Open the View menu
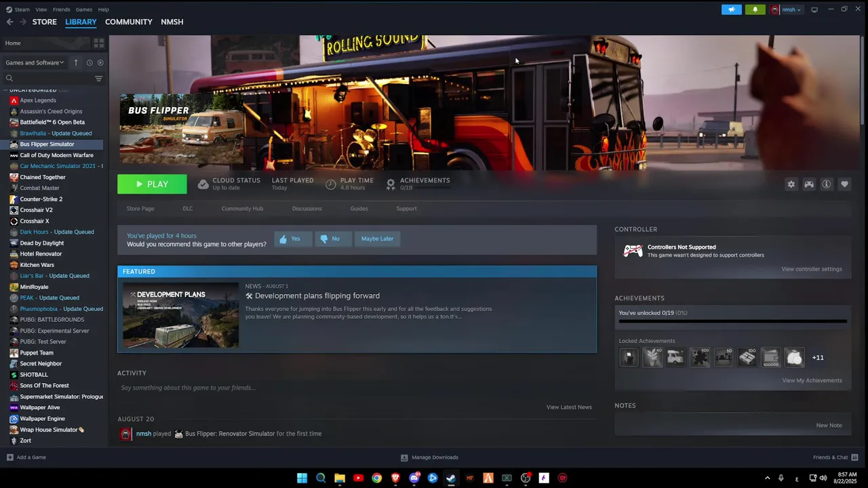This screenshot has height=488, width=868. click(x=41, y=9)
